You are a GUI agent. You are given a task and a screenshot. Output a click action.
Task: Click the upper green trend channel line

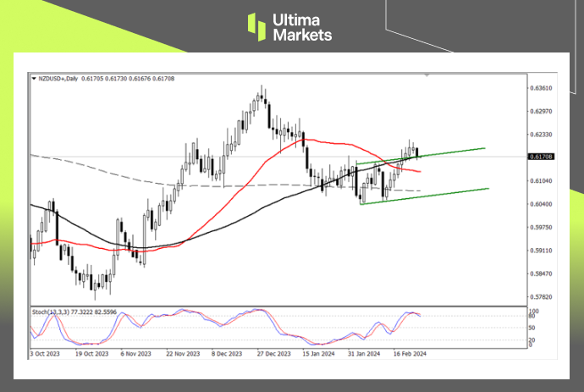pyautogui.click(x=457, y=151)
